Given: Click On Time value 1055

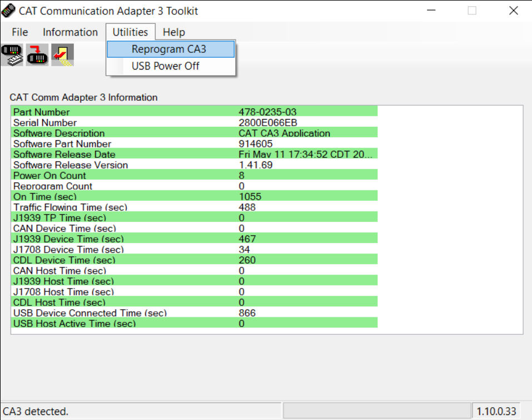Looking at the screenshot, I should coord(250,196).
